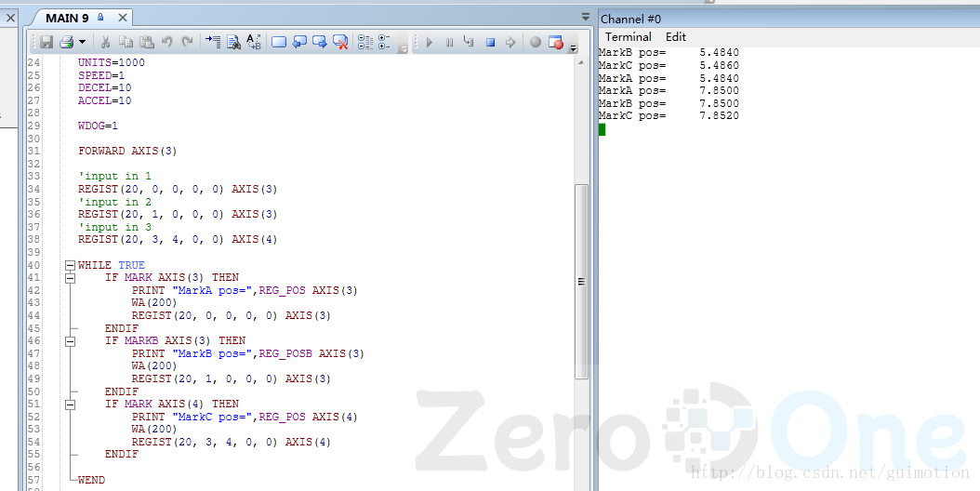Click terminal output MarkB pos= 7.8500
Viewport: 980px width, 491px height.
point(669,103)
